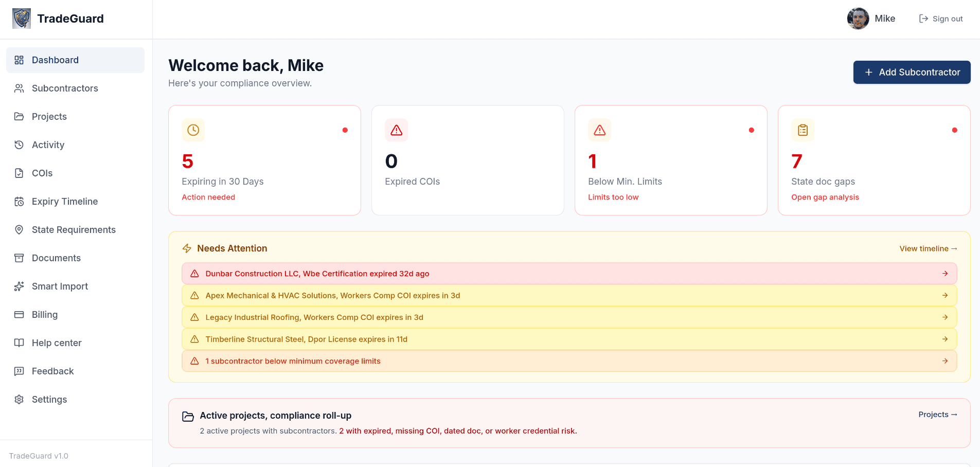
Task: Click the Expiry Timeline calendar icon
Action: point(19,202)
